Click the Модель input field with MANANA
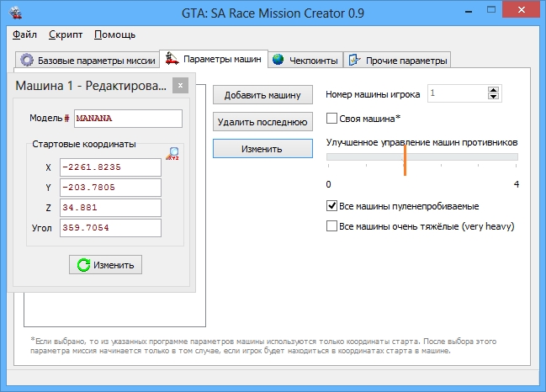 point(128,119)
